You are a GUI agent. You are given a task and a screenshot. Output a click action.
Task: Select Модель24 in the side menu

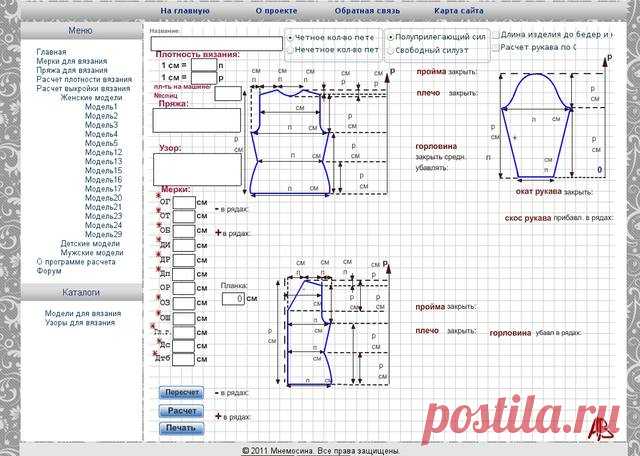click(103, 225)
